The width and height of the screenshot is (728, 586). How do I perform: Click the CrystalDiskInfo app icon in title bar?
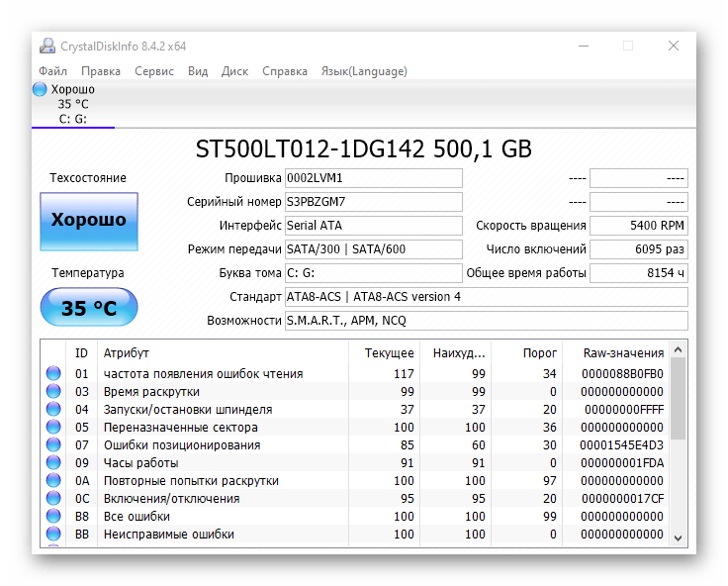point(47,46)
